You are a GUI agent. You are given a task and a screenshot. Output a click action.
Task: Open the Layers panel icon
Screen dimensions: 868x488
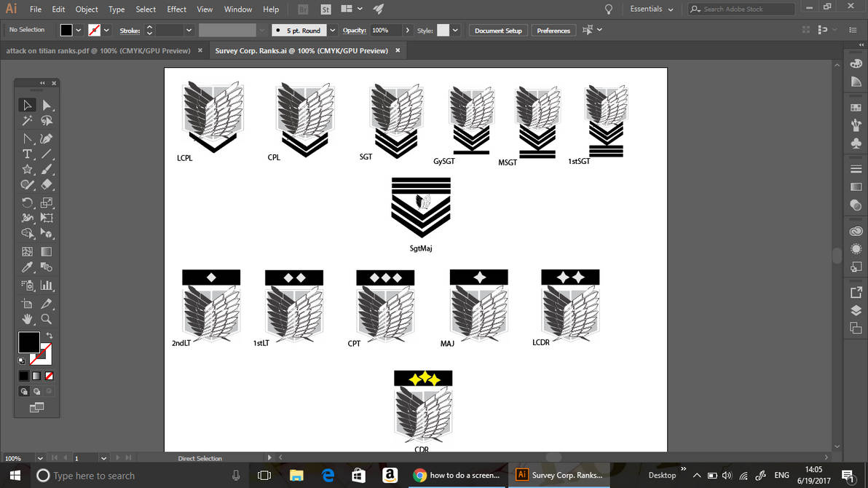(856, 310)
